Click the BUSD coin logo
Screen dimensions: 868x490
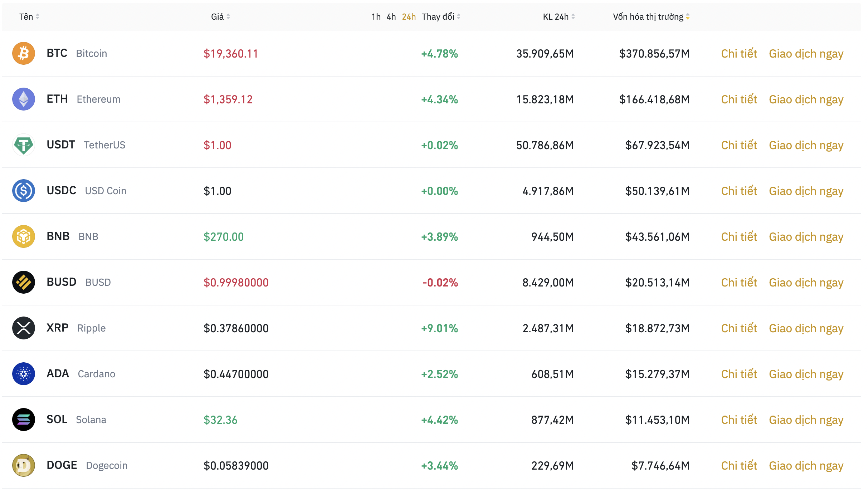click(24, 282)
